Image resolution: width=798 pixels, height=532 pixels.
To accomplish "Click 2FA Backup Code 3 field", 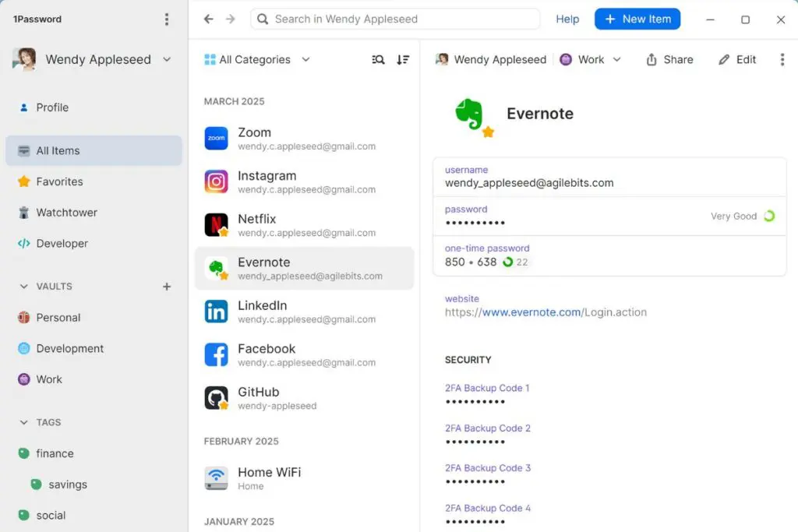I will coord(488,474).
